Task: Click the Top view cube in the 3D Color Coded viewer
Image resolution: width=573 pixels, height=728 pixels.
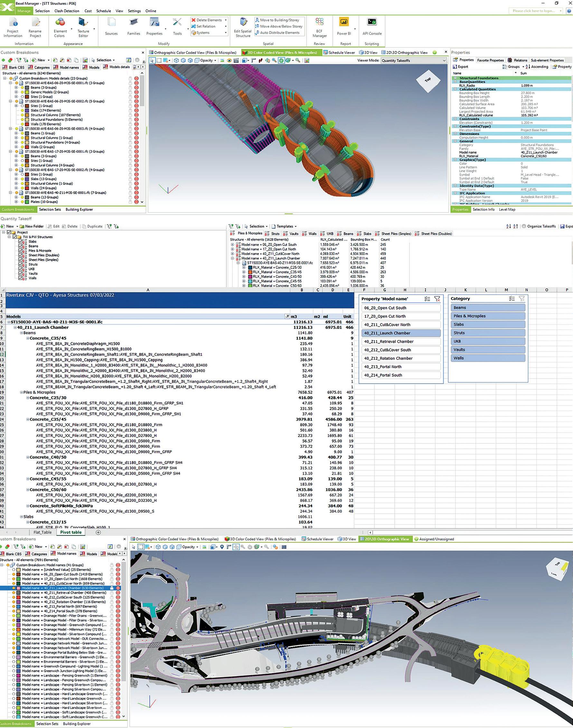Action: click(428, 80)
